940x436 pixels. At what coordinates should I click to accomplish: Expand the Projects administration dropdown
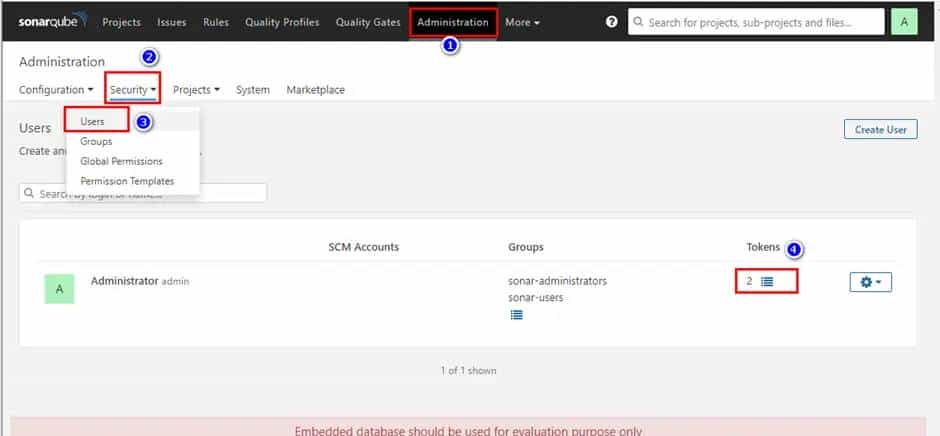[196, 90]
